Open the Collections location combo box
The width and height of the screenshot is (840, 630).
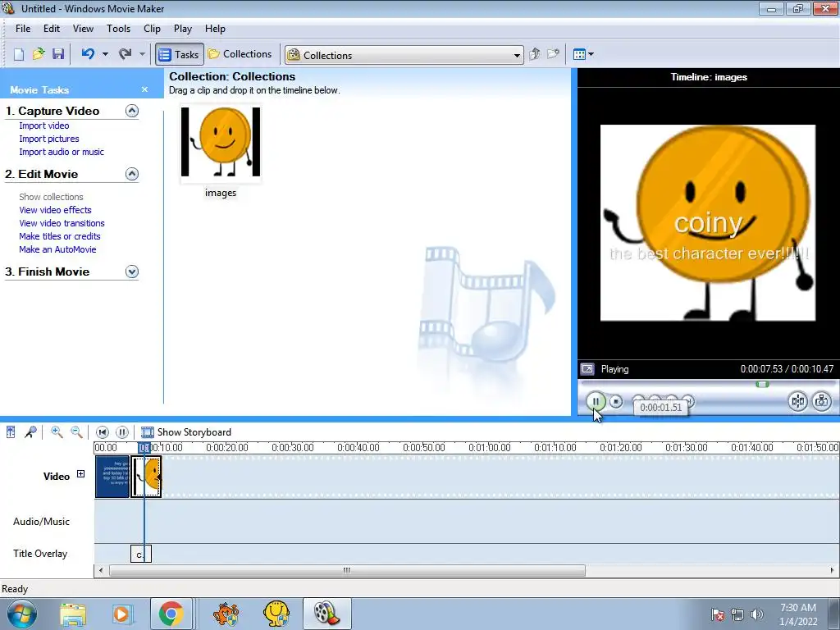point(404,55)
